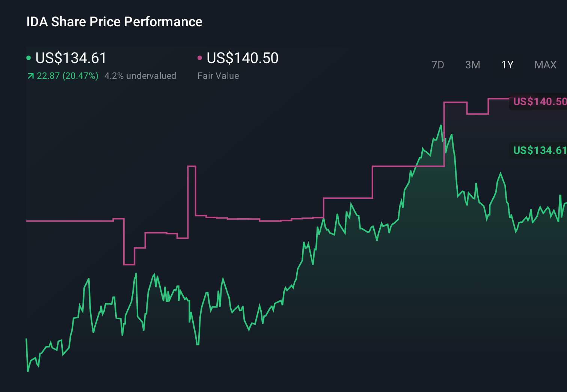Click the 4.2% undervalued label

coord(141,75)
